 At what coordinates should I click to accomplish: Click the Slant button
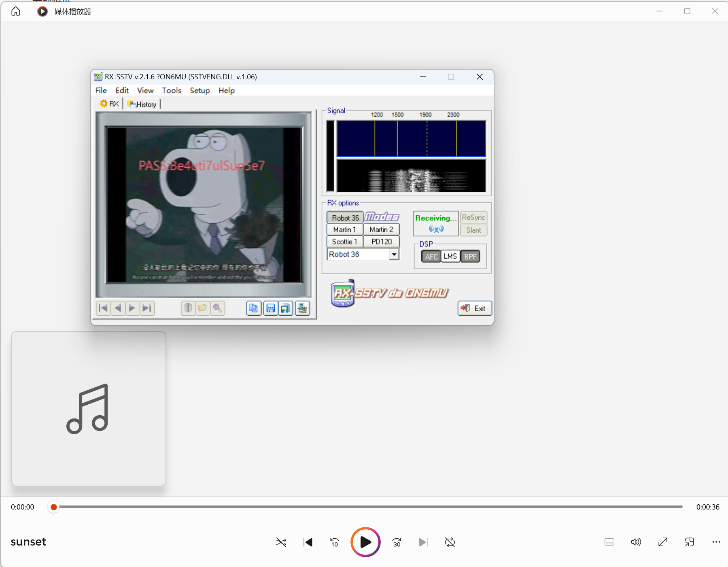coord(473,230)
